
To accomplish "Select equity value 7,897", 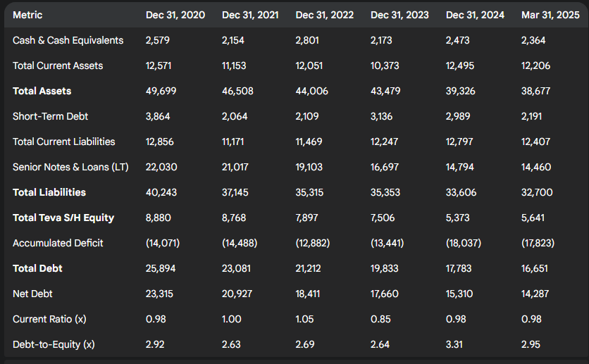I will click(x=307, y=218).
